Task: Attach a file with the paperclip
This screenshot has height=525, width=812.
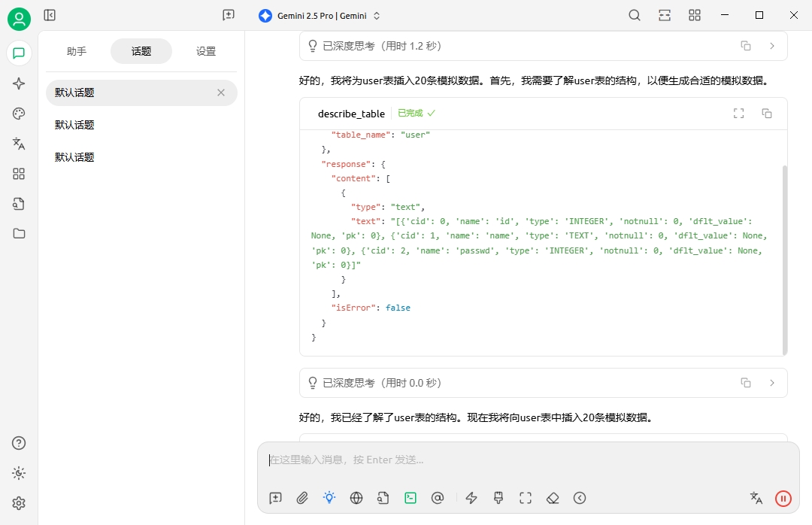Action: (302, 498)
